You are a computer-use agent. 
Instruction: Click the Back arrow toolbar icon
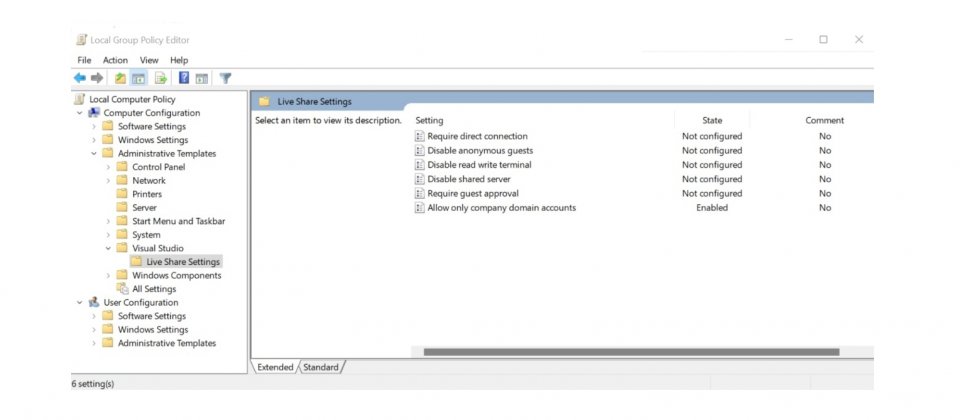pyautogui.click(x=80, y=78)
